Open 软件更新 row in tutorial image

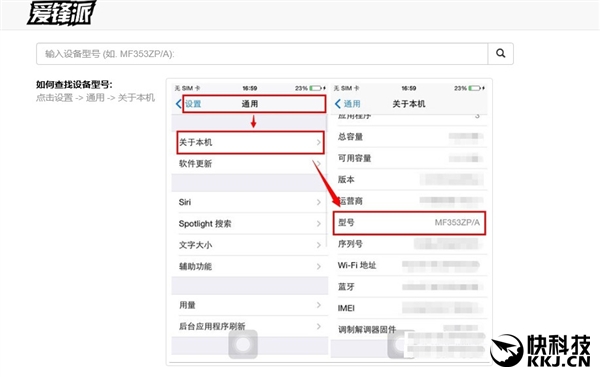pyautogui.click(x=249, y=164)
